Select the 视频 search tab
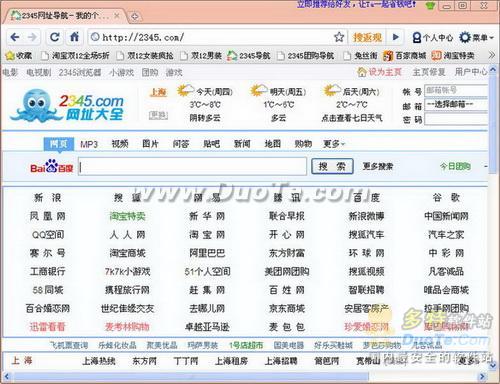Image resolution: width=500 pixels, height=384 pixels. tap(120, 144)
